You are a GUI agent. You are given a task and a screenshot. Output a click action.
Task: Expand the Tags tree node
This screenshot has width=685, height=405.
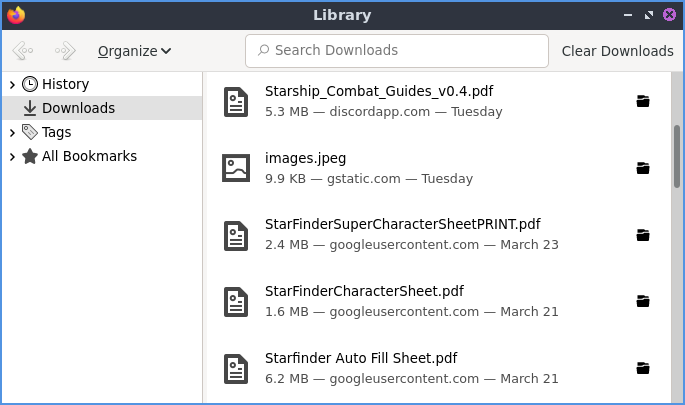11,132
